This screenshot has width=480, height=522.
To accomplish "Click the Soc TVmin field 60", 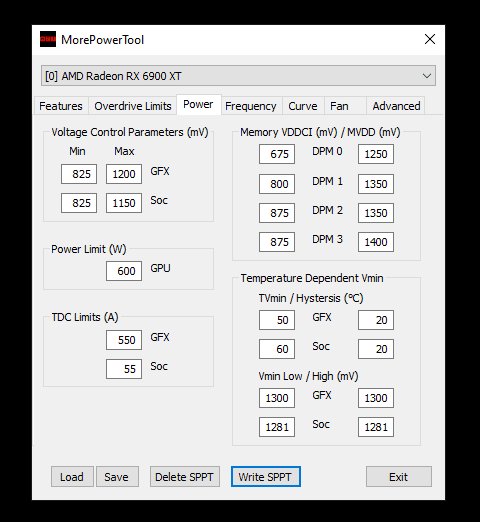I will pyautogui.click(x=277, y=349).
